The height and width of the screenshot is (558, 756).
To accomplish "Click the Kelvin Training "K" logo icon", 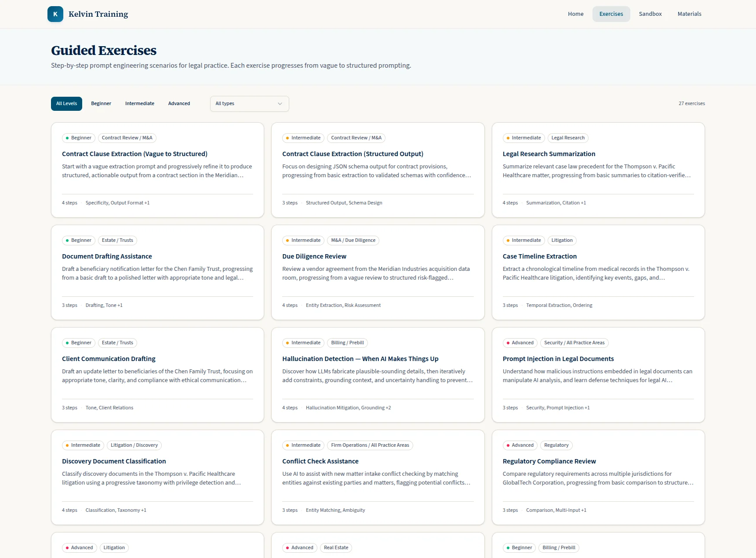I will (55, 14).
